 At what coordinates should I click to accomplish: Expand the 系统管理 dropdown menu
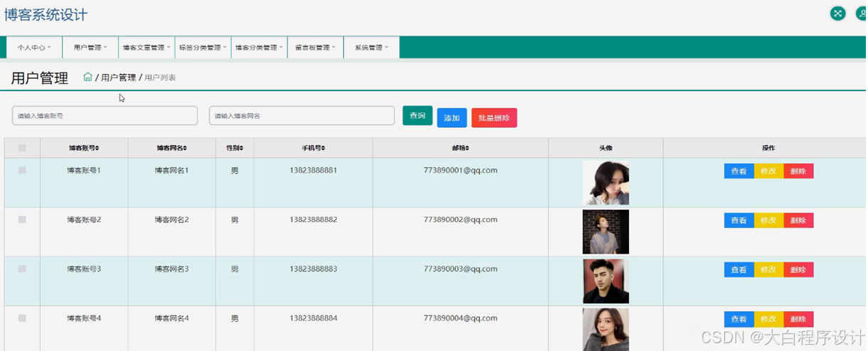pos(371,48)
